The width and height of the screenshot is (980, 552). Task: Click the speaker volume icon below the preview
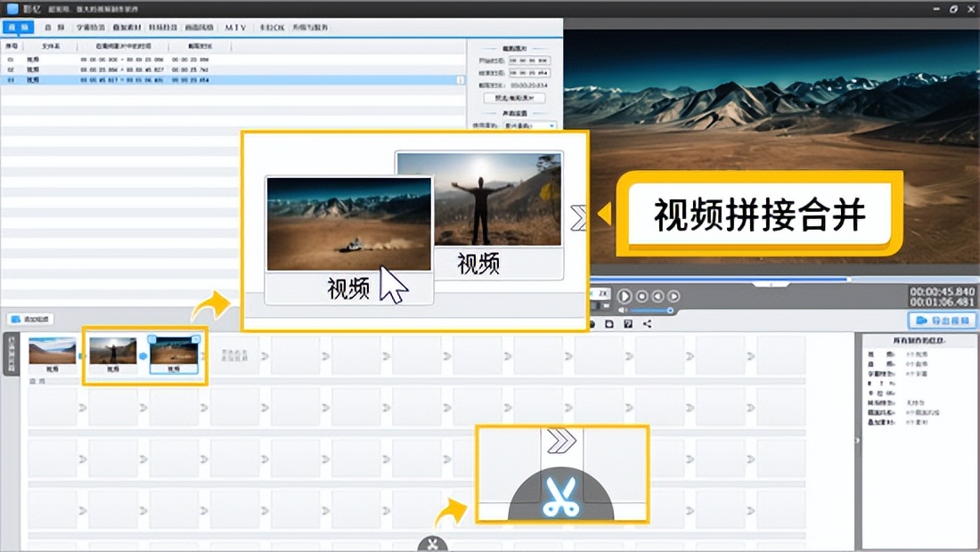[x=623, y=309]
